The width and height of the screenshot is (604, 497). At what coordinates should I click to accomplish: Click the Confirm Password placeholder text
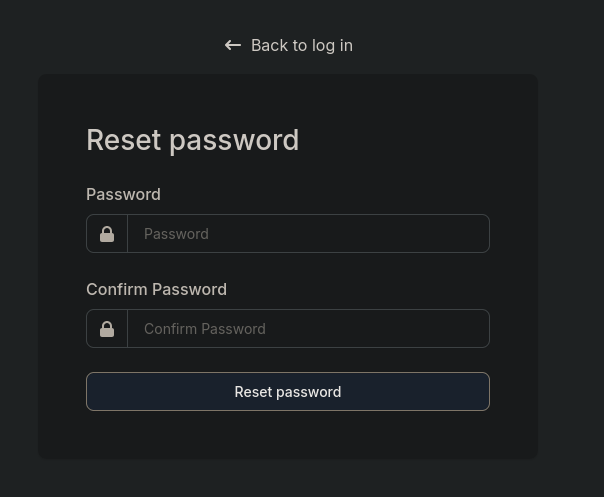pyautogui.click(x=205, y=329)
